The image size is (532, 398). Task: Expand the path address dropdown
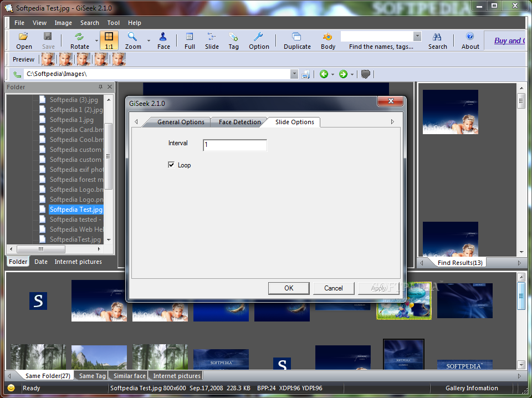click(x=294, y=74)
